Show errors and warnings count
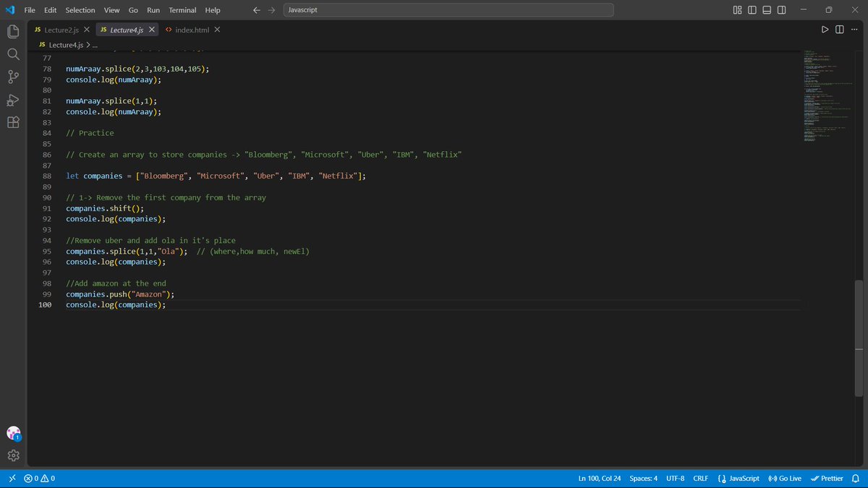868x488 pixels. [40, 479]
